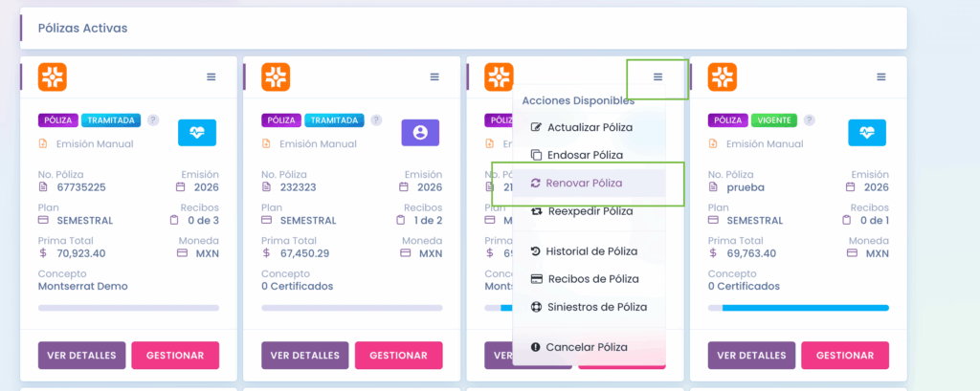980x391 pixels.
Task: Click help question mark on prueba card
Action: 810,119
